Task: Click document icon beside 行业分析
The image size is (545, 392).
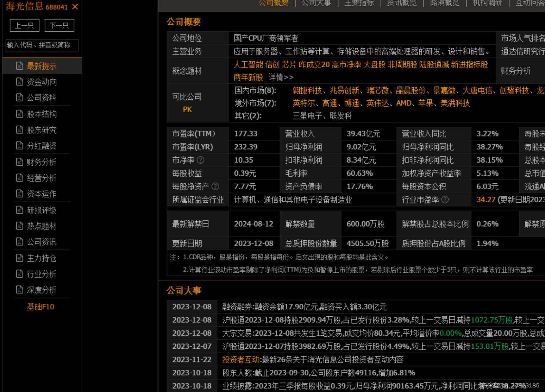Action: [x=20, y=274]
